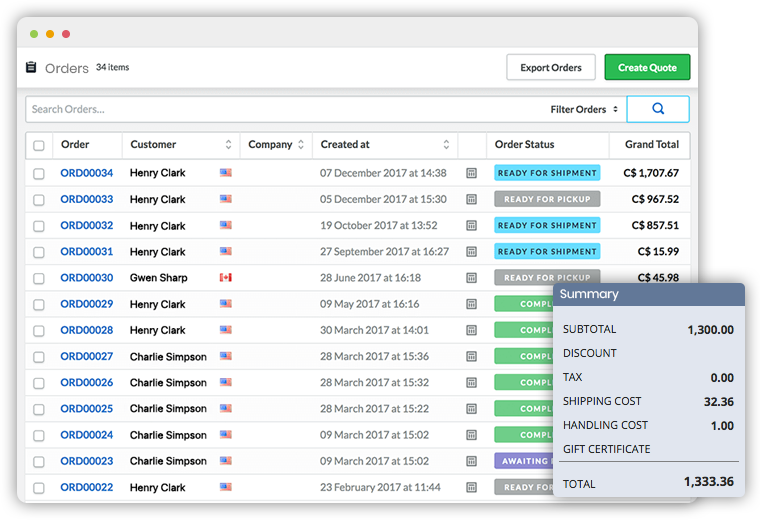Screen dimensions: 760x520
Task: Click the US flag on ORD00034 row
Action: pyautogui.click(x=225, y=173)
